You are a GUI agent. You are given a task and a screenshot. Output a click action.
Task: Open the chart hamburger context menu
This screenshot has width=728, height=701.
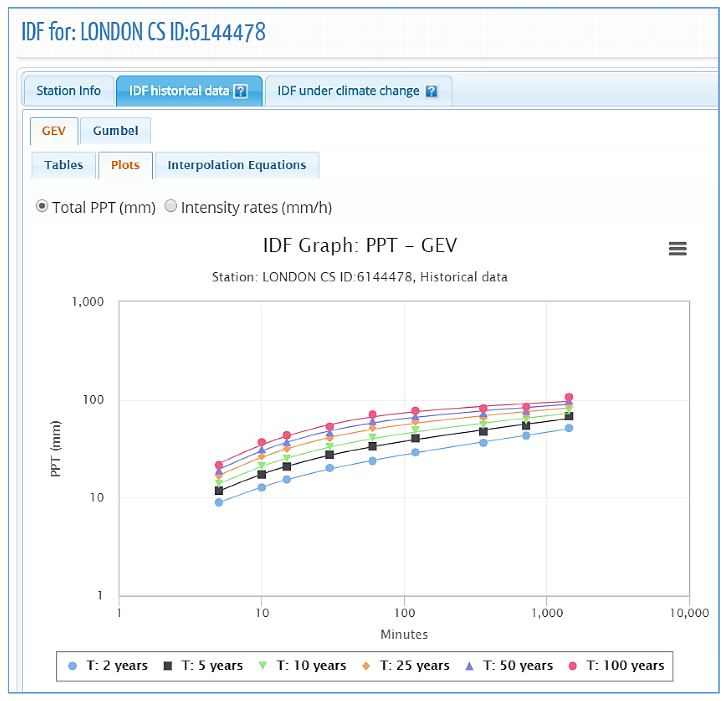pos(677,249)
